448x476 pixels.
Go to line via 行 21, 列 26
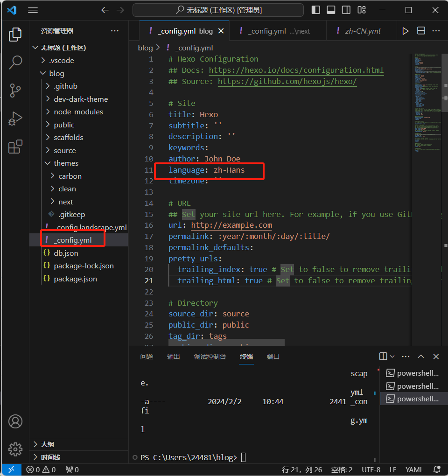(302, 469)
